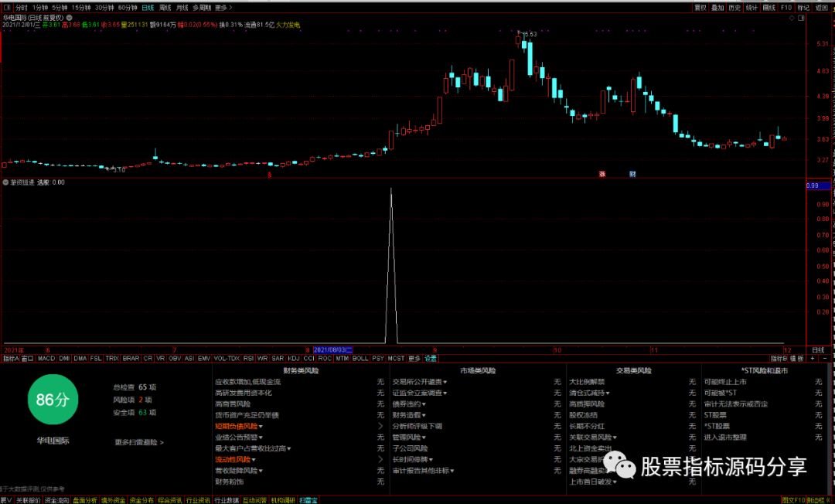The image size is (835, 504).
Task: Open 多周期 view
Action: (202, 8)
